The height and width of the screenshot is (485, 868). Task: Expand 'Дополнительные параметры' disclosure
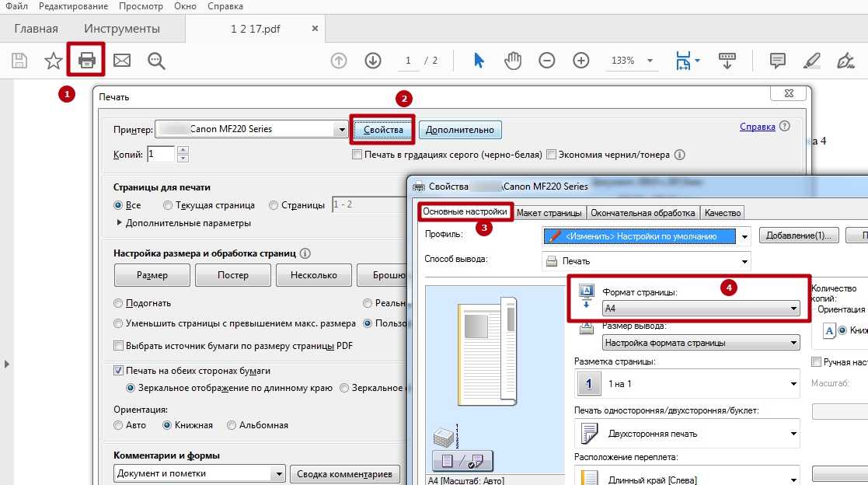click(x=119, y=222)
